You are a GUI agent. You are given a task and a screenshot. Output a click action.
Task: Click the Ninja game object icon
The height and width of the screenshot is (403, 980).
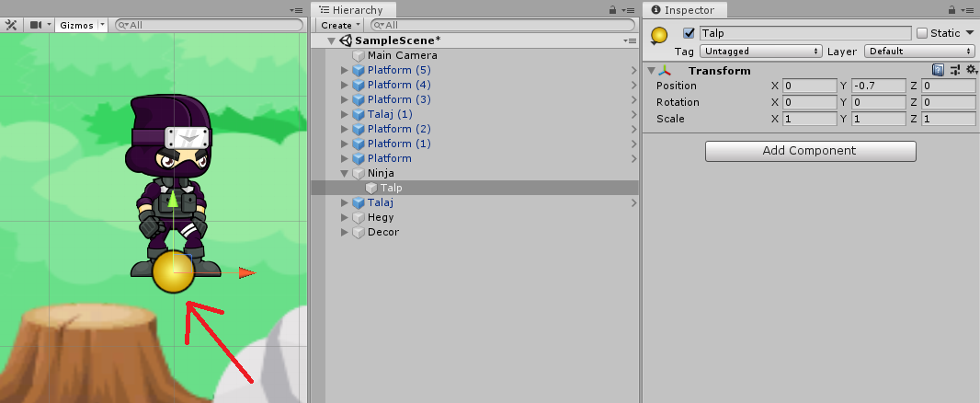[x=359, y=173]
